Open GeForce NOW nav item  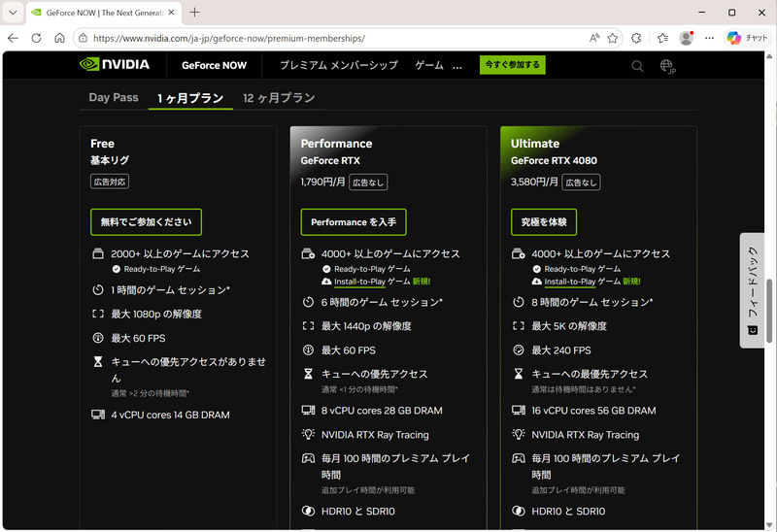tap(214, 65)
